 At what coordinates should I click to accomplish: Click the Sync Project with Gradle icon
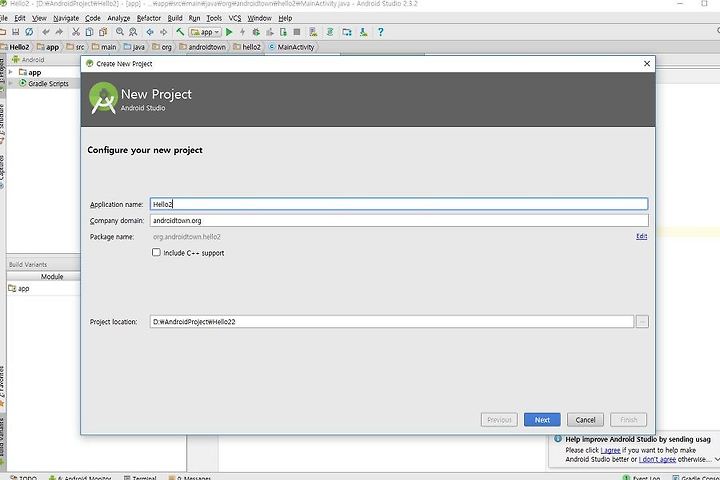click(330, 32)
